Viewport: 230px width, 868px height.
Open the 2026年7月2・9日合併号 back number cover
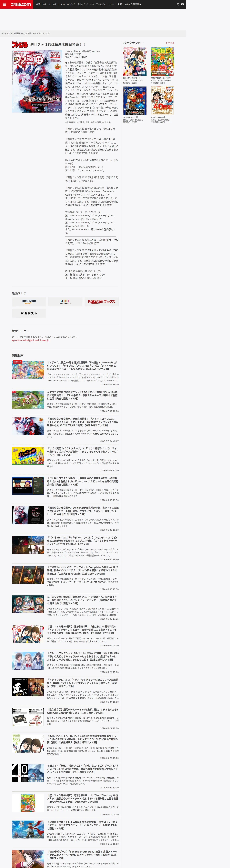[162, 62]
